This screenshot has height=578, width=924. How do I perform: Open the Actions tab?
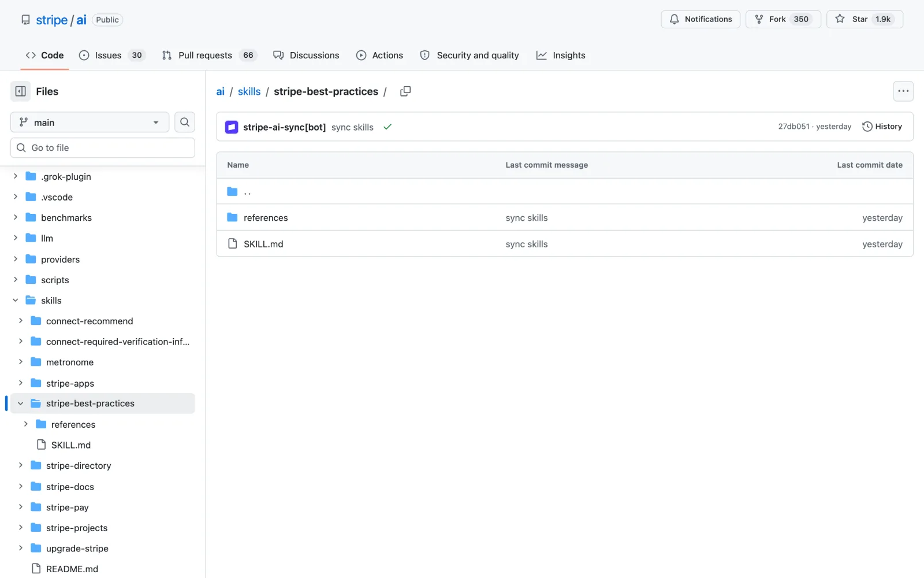click(379, 55)
